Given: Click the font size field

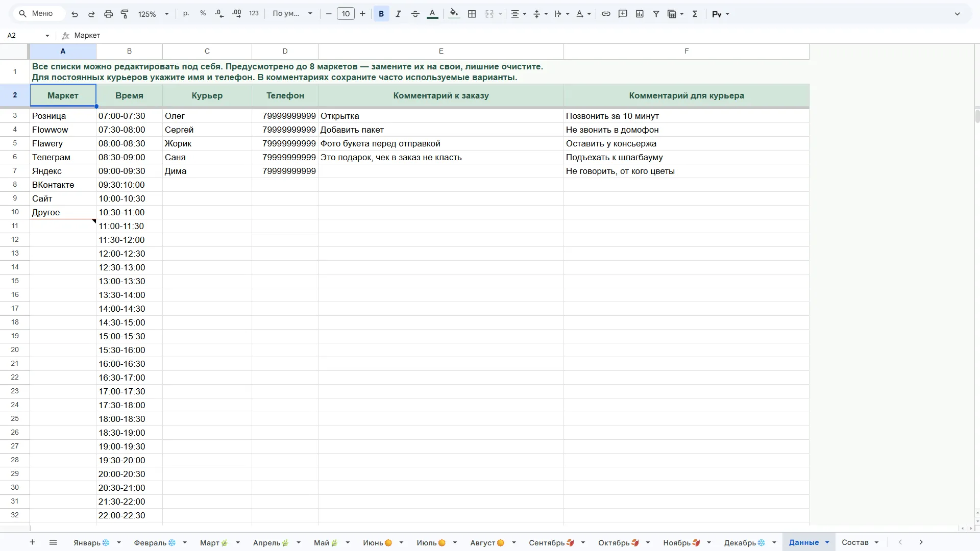Looking at the screenshot, I should [x=346, y=14].
